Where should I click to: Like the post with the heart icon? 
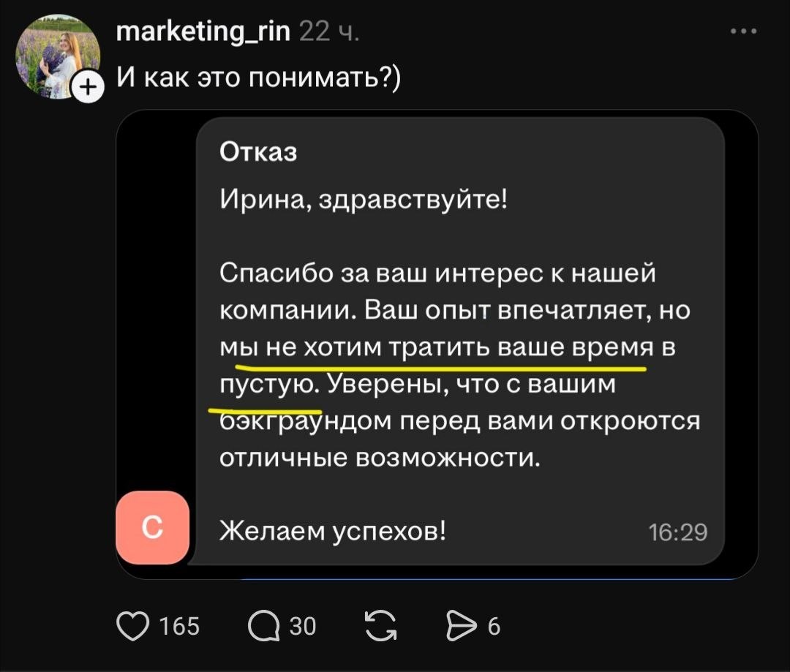[x=133, y=625]
